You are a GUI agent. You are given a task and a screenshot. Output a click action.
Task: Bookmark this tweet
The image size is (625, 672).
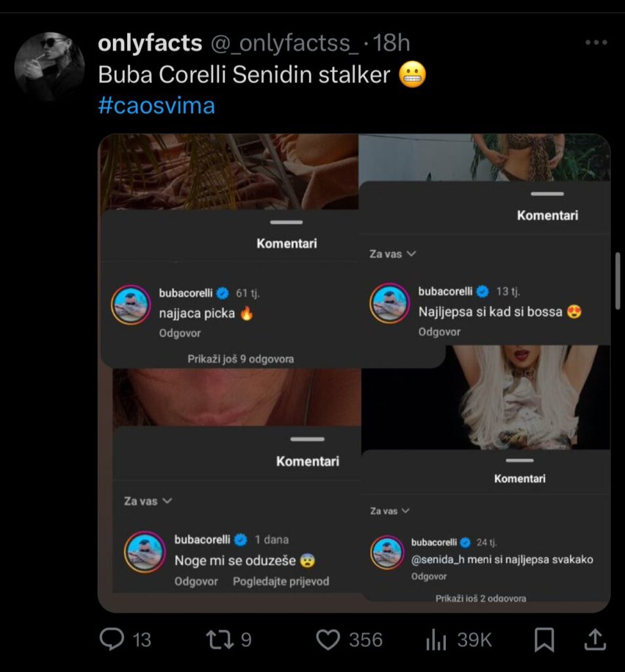(x=544, y=639)
